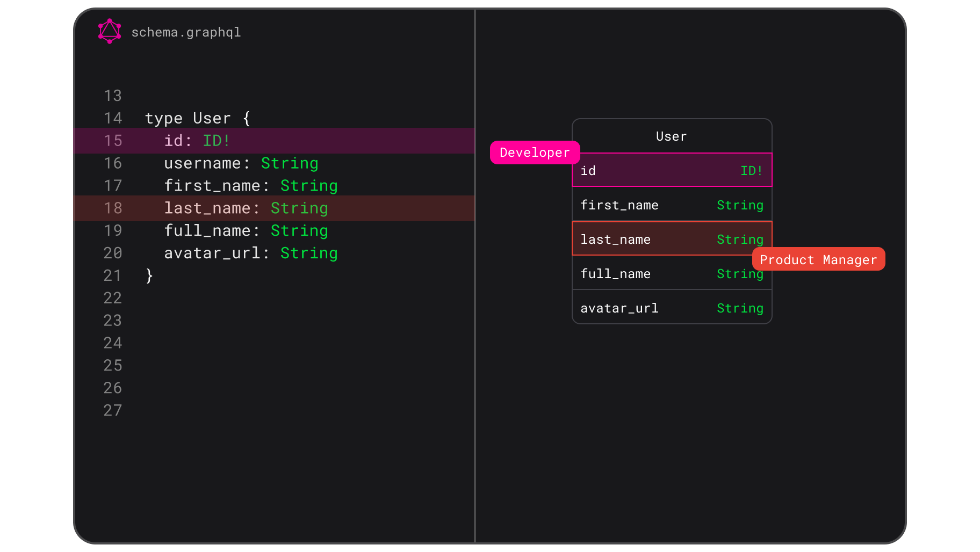This screenshot has height=552, width=980.
Task: Select the Product Manager cursor label
Action: (x=818, y=259)
